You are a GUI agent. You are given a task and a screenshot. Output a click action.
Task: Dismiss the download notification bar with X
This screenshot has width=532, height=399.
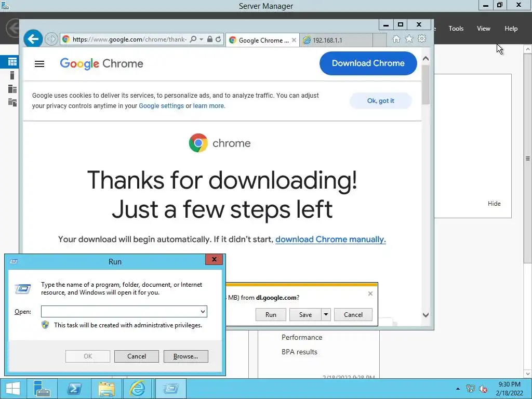coord(370,294)
